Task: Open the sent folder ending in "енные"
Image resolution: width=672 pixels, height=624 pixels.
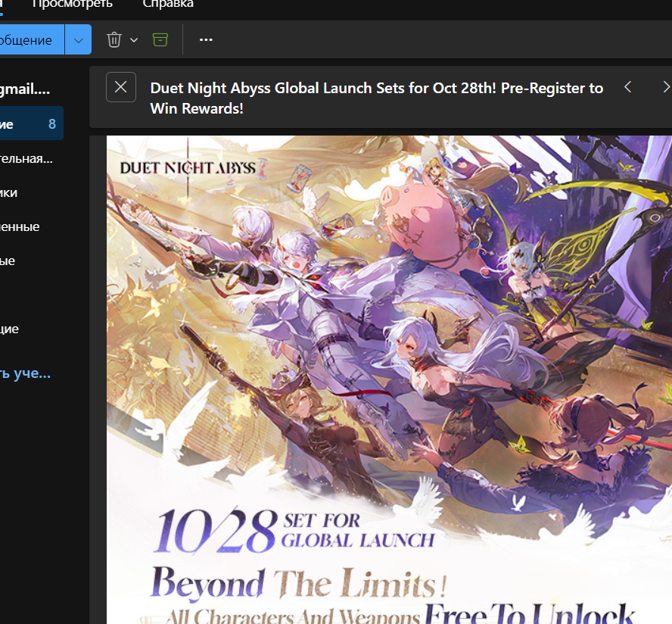Action: point(20,226)
